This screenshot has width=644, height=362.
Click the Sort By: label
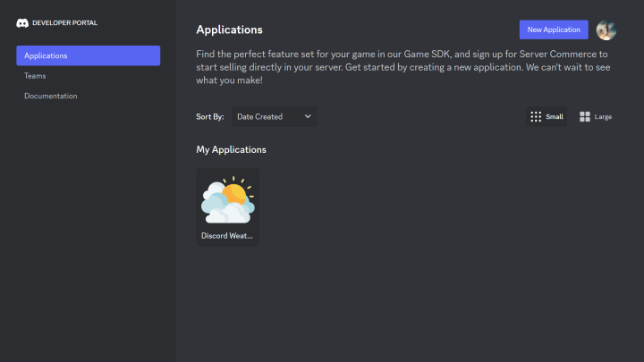[x=210, y=116]
